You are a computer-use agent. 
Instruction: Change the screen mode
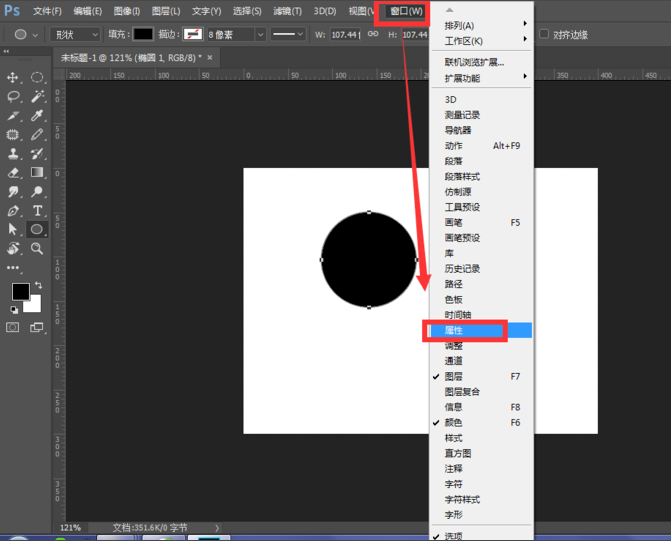pos(37,327)
